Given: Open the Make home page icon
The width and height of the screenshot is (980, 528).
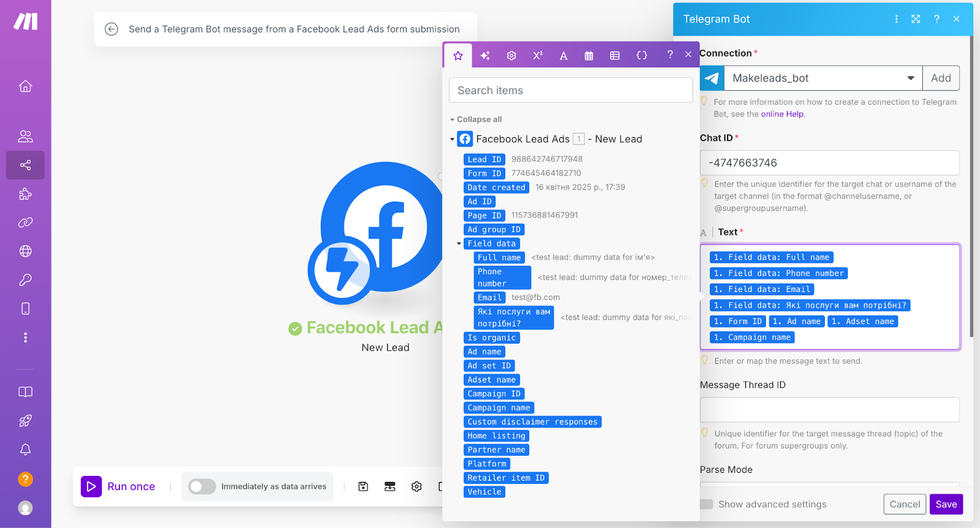Looking at the screenshot, I should point(25,86).
